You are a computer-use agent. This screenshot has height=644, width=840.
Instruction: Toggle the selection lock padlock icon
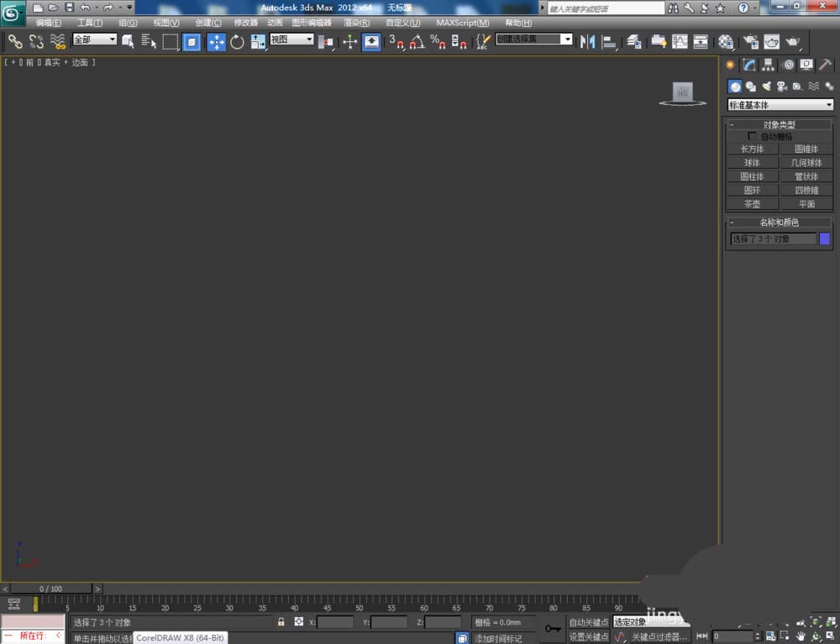pos(281,622)
